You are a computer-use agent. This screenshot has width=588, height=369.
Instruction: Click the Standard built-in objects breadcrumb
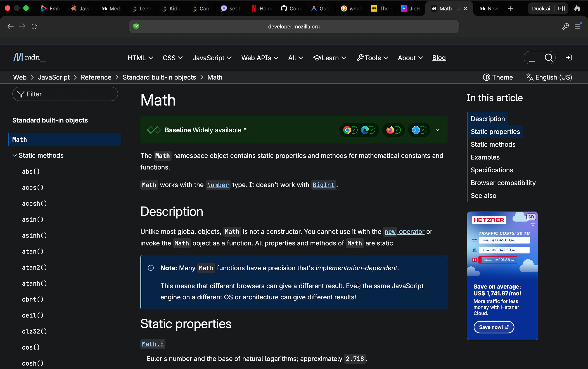(x=159, y=77)
